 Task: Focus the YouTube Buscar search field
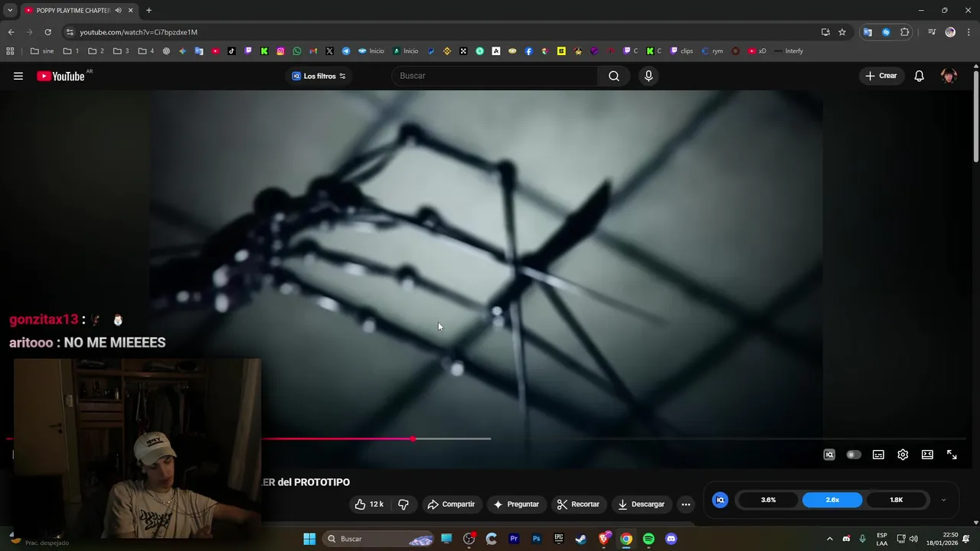point(495,76)
